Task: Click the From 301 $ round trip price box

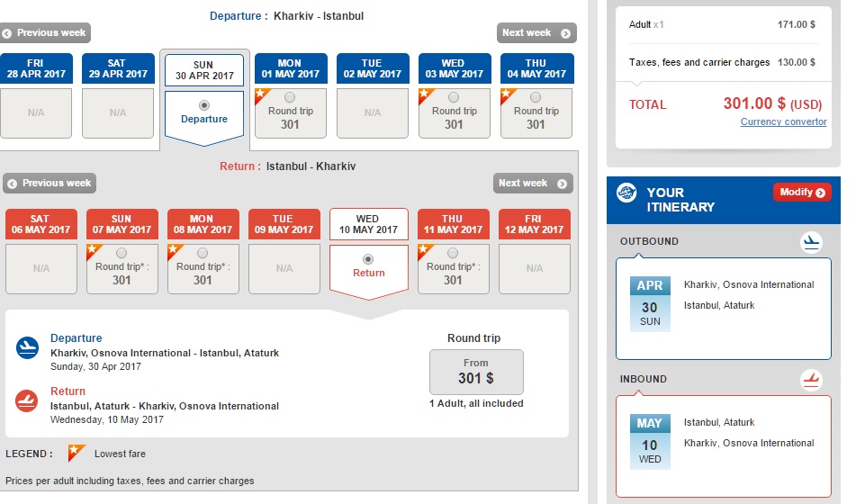Action: [476, 372]
